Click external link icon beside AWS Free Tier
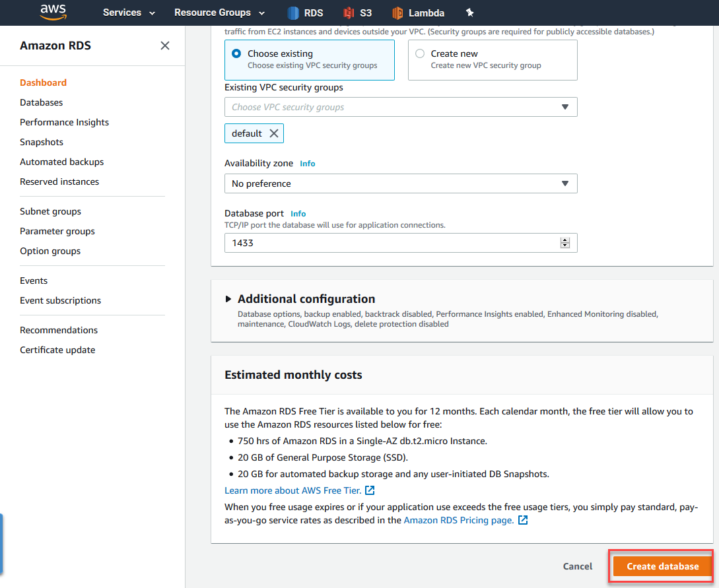The width and height of the screenshot is (719, 588). click(370, 490)
